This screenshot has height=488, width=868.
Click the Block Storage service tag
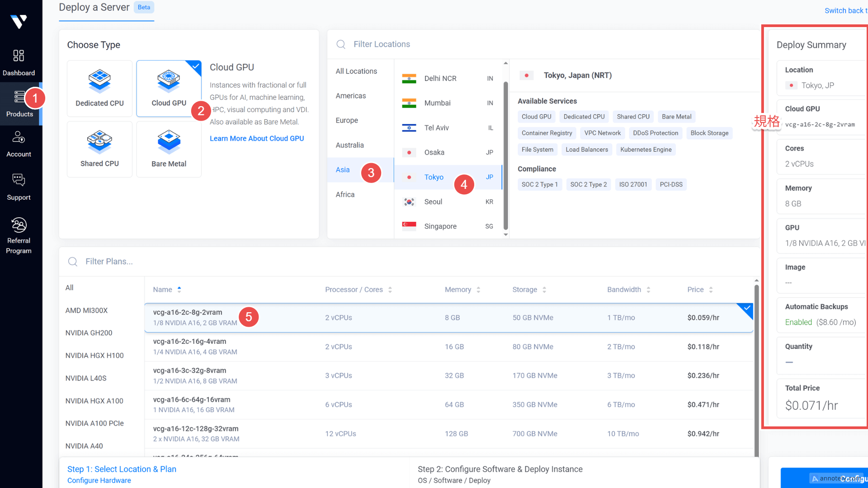(x=709, y=133)
